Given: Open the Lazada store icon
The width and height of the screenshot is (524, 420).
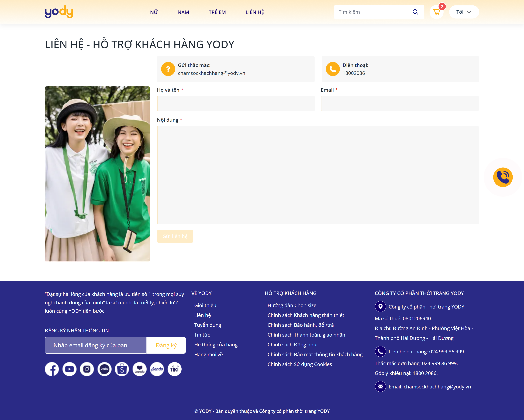Looking at the screenshot, I should tap(140, 369).
